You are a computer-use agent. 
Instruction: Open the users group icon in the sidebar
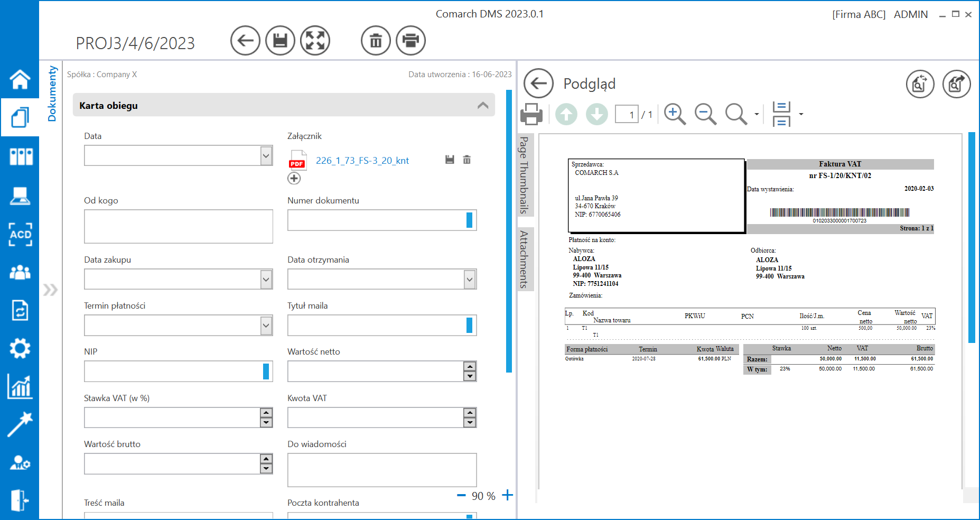point(20,272)
